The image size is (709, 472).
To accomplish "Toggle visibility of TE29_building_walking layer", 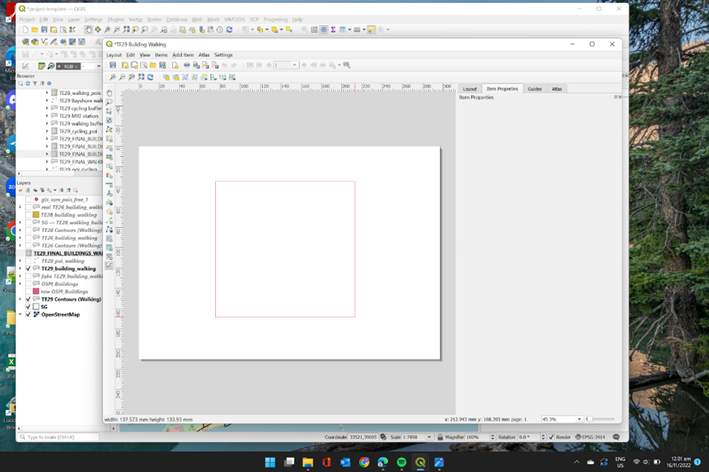I will coord(28,268).
